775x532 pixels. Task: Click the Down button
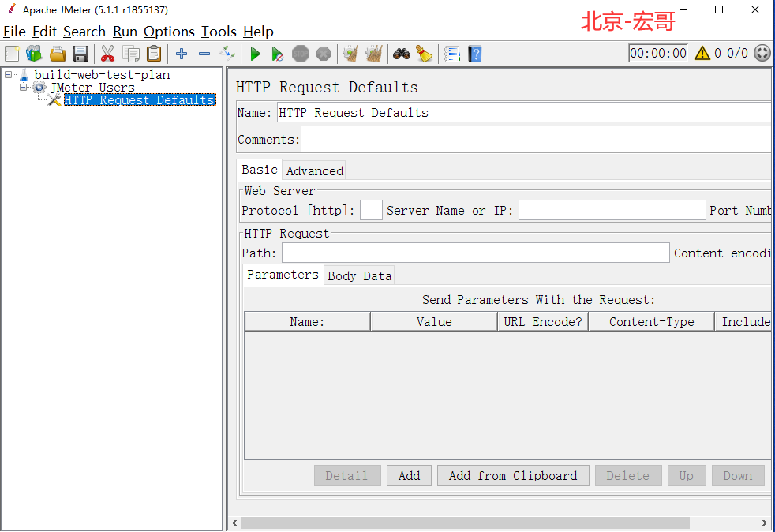(x=738, y=476)
